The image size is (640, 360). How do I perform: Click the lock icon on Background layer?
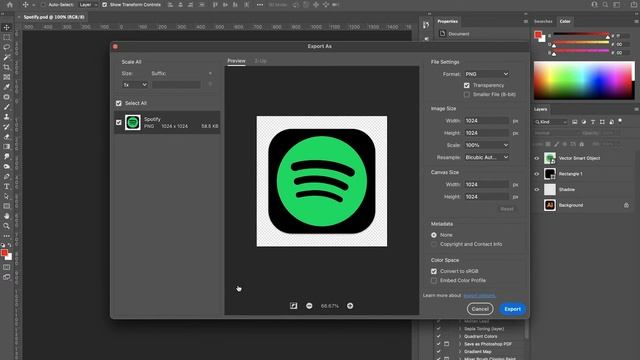click(626, 205)
